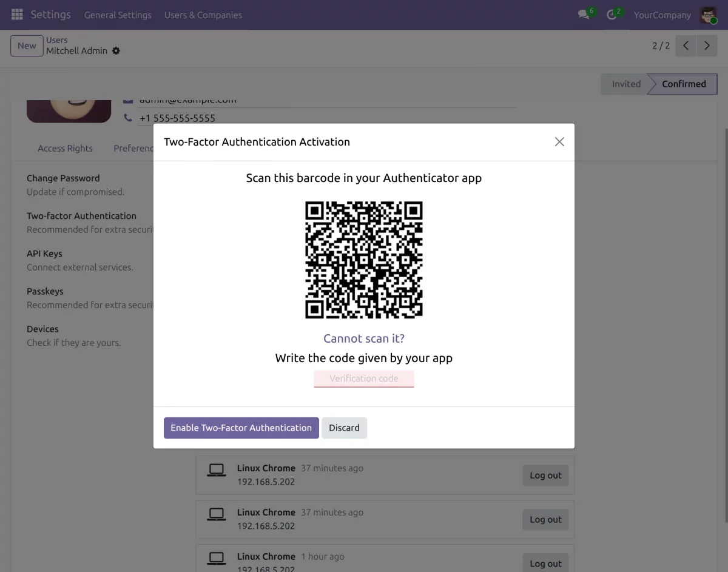Set status to Invited
Viewport: 728px width, 572px height.
click(x=625, y=84)
